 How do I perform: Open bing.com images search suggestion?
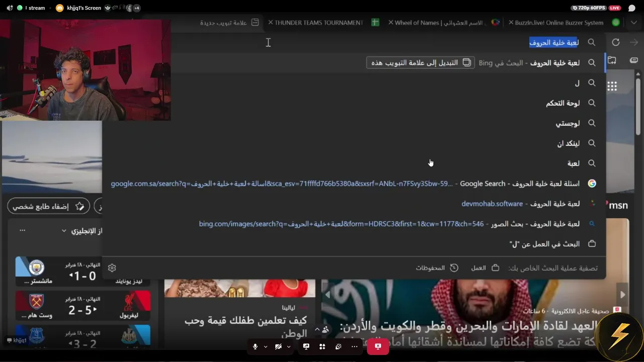click(354, 224)
